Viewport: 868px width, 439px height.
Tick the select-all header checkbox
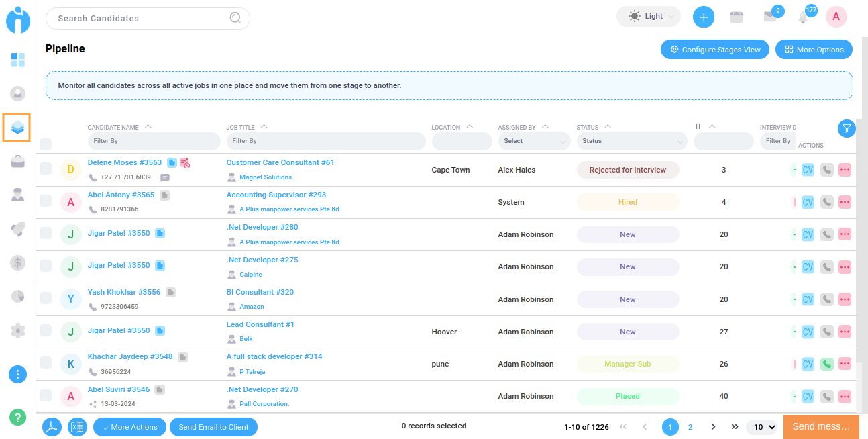(x=46, y=144)
